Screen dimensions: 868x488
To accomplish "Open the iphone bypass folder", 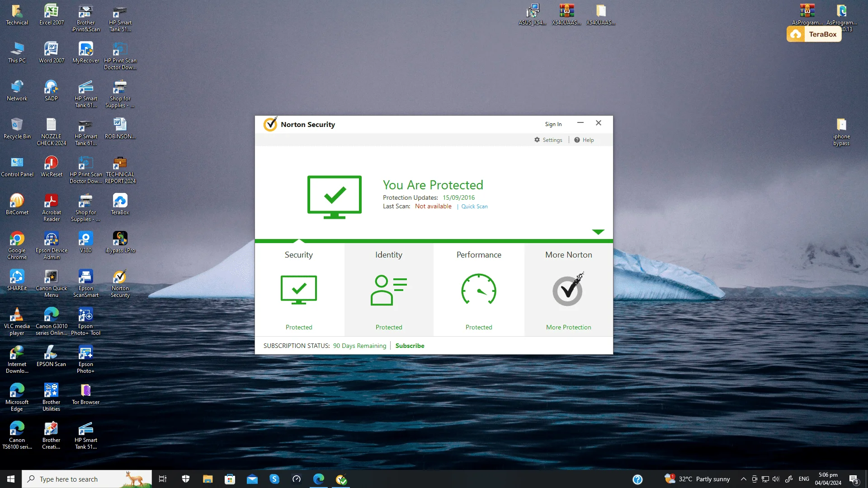I will pyautogui.click(x=841, y=132).
